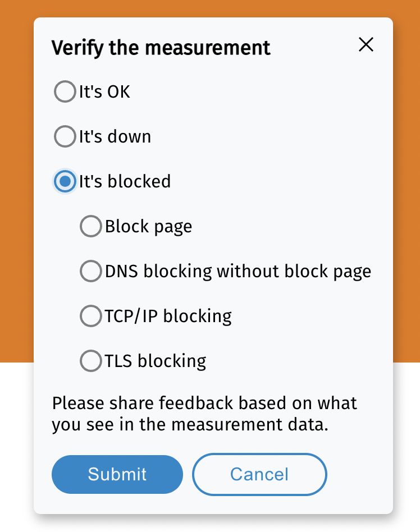
Task: Pick the "Block page" radio circle
Action: pyautogui.click(x=91, y=226)
